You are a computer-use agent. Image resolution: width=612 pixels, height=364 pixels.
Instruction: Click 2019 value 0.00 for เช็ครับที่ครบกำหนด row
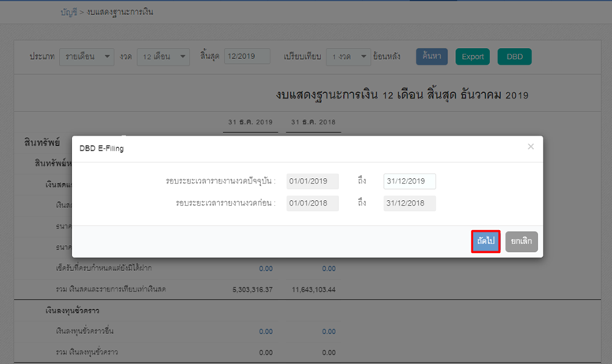[266, 269]
